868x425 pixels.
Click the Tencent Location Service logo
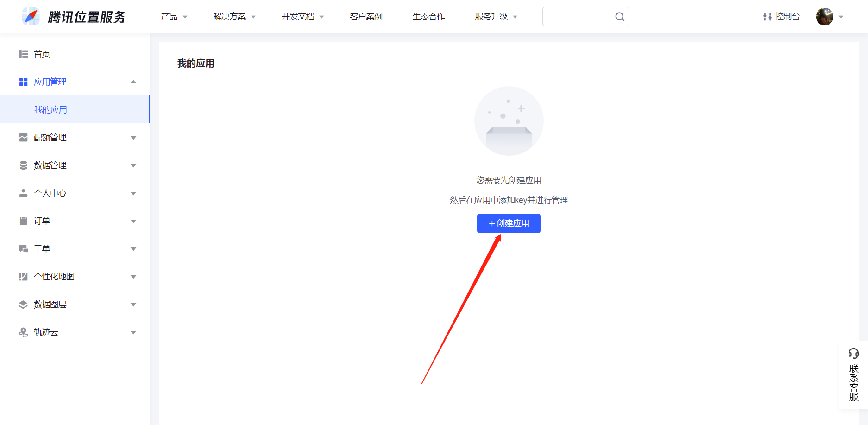click(x=74, y=17)
